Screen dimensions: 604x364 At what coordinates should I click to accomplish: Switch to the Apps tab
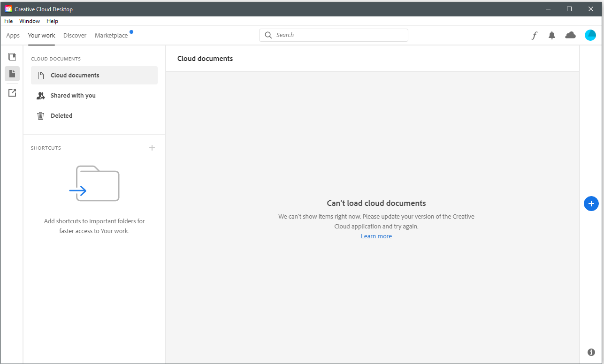[x=13, y=35]
